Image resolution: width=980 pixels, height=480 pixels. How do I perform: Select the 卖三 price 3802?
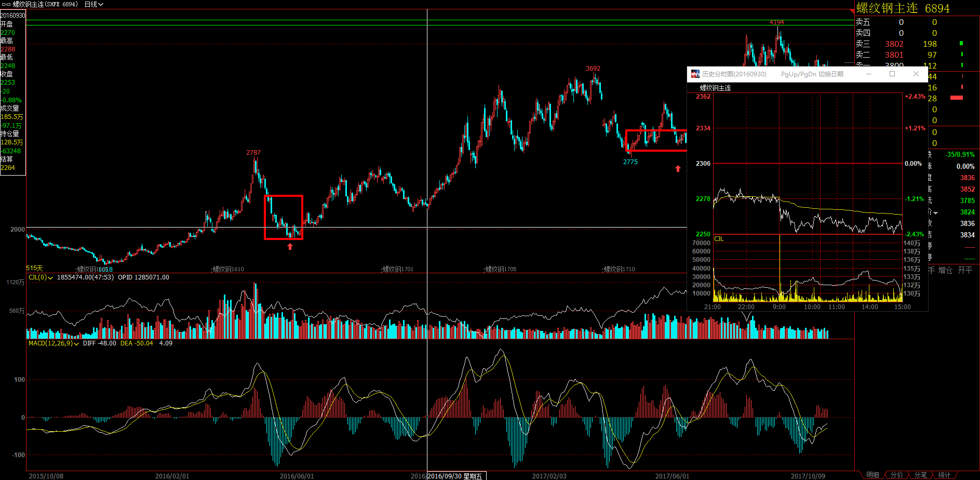coord(894,44)
